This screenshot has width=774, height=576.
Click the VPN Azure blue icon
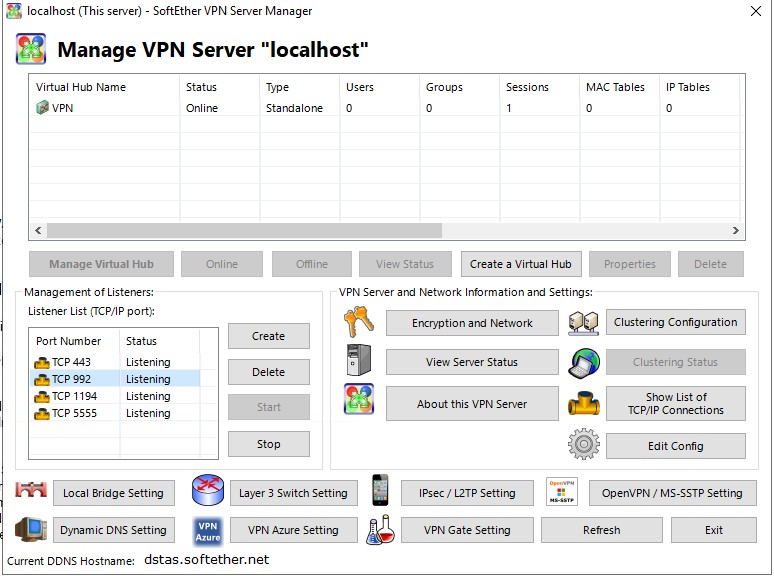point(207,530)
